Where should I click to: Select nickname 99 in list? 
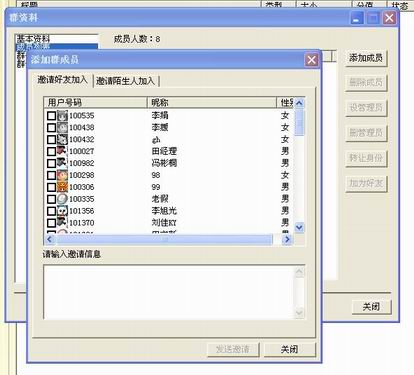click(x=156, y=187)
